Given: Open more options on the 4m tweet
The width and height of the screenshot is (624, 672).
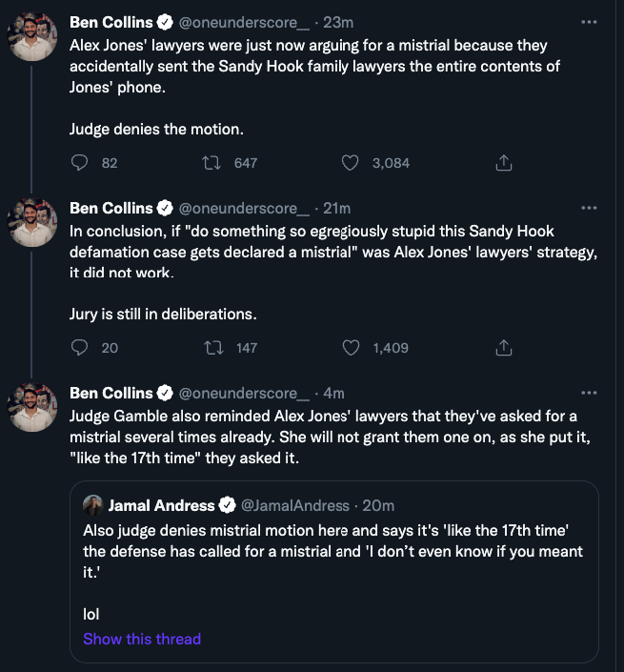Looking at the screenshot, I should click(x=590, y=393).
